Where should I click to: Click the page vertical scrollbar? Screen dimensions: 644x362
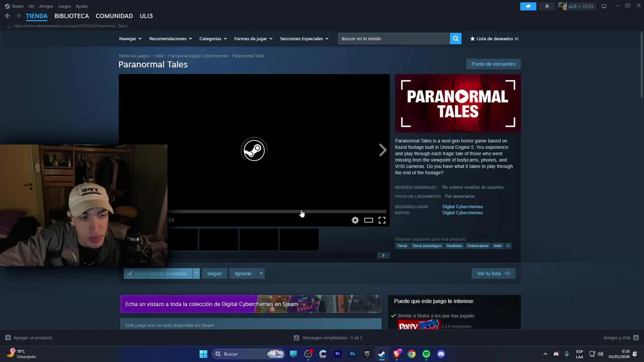[x=641, y=65]
